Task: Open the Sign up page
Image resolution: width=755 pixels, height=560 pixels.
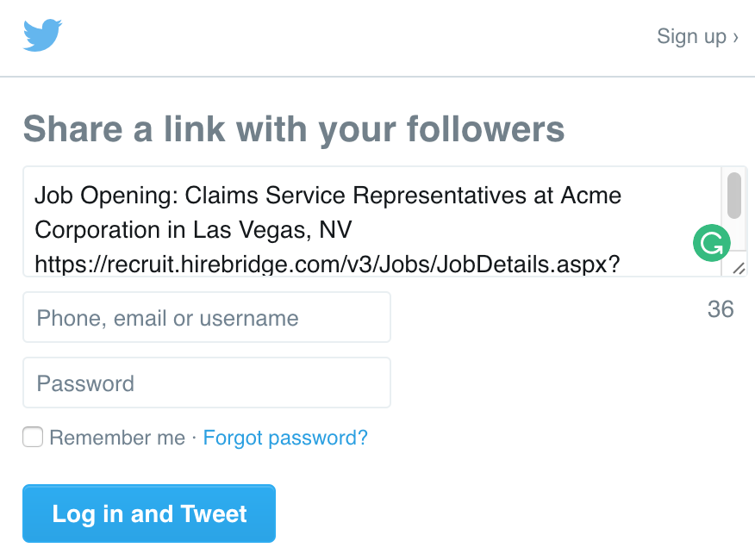Action: pyautogui.click(x=691, y=36)
